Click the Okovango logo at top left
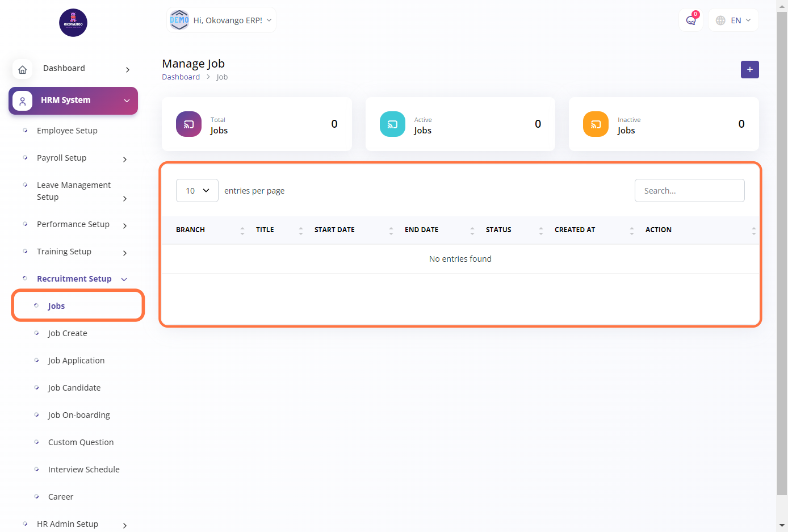Screen dimensions: 788x532 coord(73,23)
